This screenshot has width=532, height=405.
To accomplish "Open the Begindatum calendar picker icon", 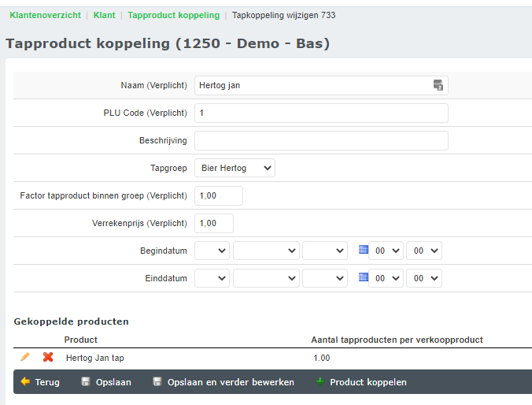I will (363, 250).
